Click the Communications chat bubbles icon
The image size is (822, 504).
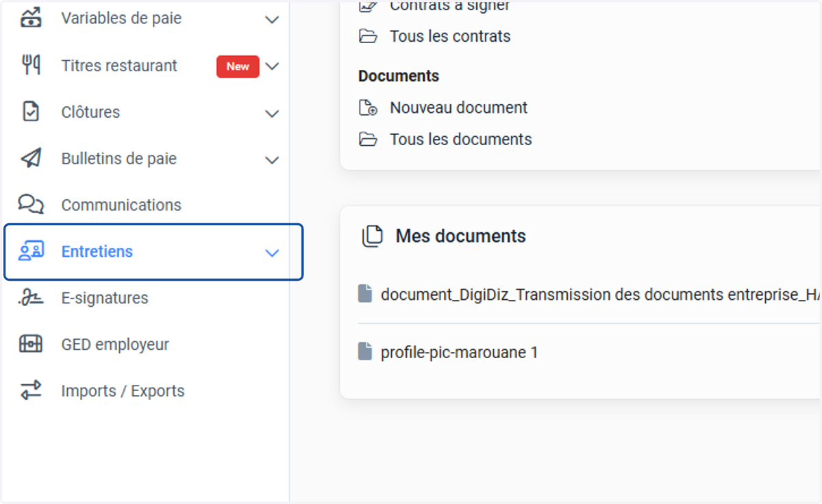(x=31, y=205)
